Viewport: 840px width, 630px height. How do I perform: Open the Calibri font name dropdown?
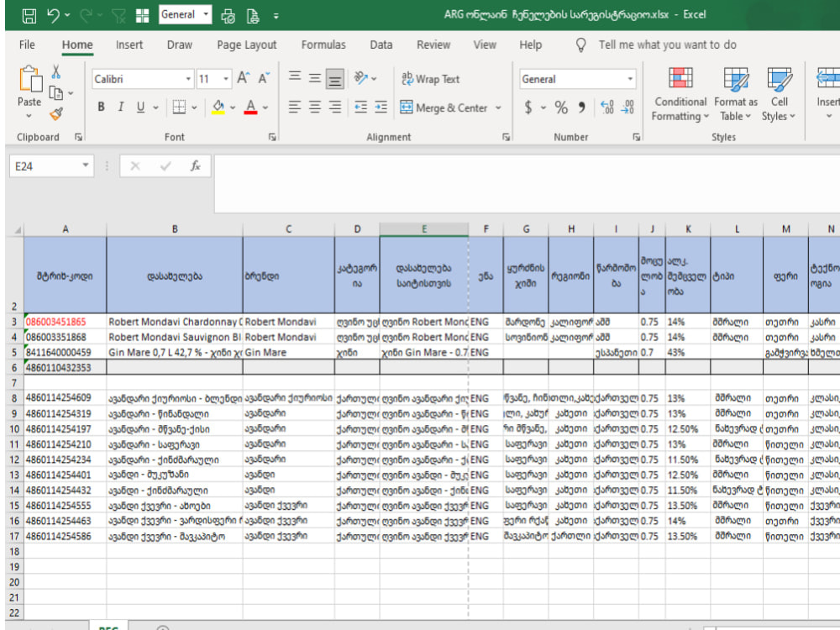point(188,79)
